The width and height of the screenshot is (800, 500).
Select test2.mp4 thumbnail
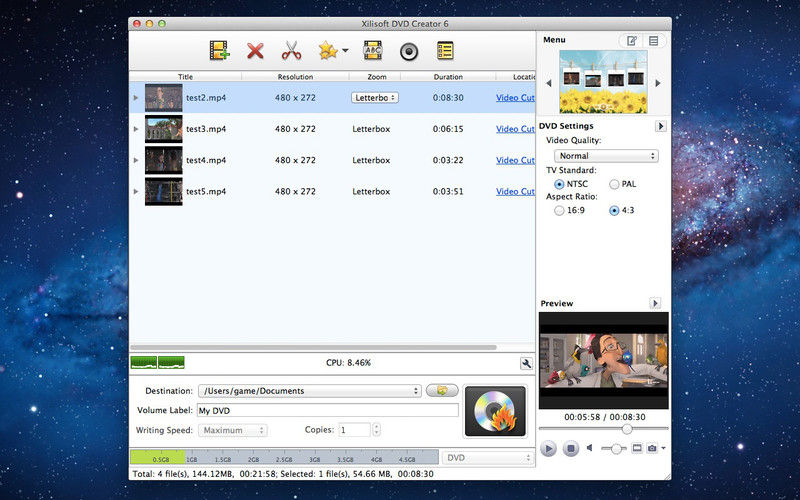(164, 97)
